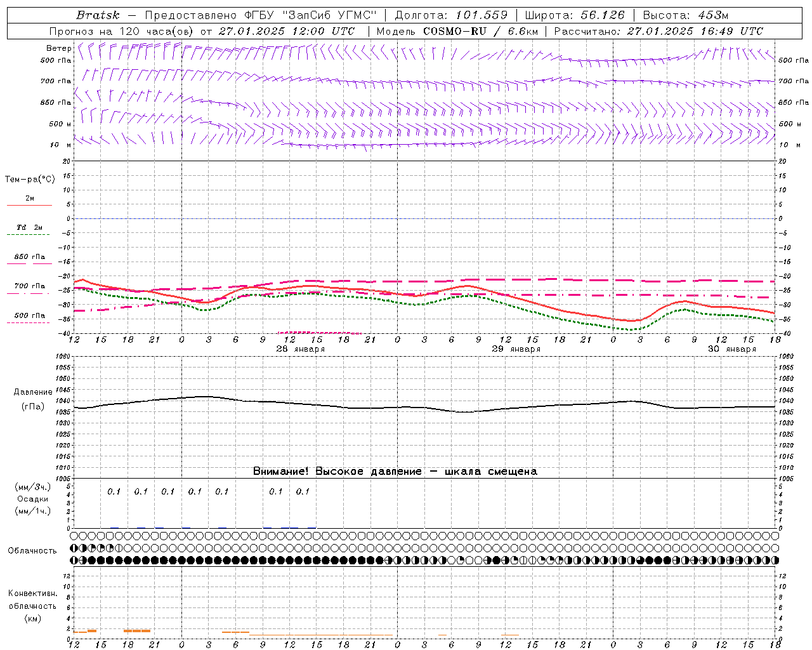Click the 2м temperature legend entry
Screen dimensions: 812x650
(x=29, y=199)
